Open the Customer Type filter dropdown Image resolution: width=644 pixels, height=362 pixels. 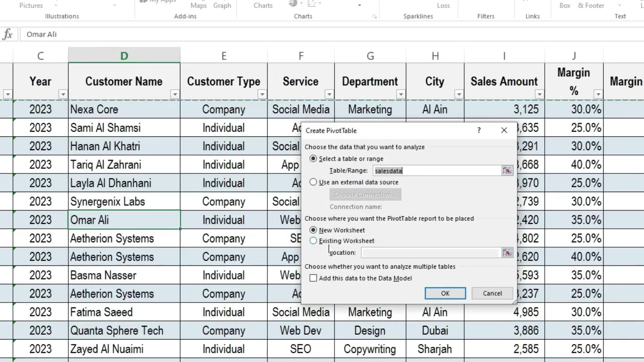[262, 94]
